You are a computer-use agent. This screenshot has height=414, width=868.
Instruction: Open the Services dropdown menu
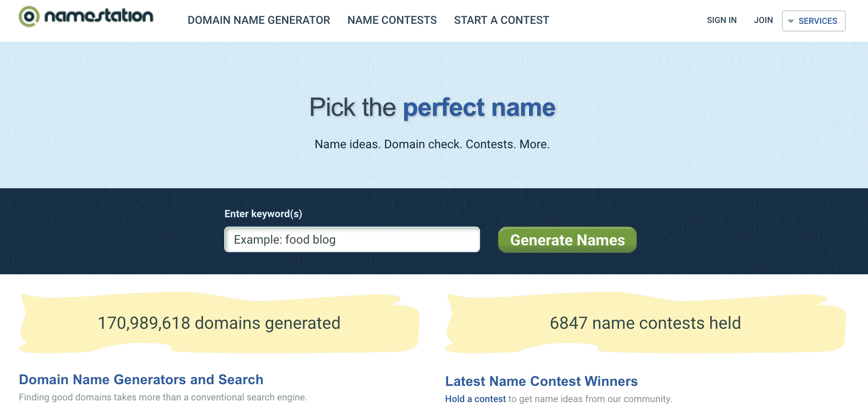[813, 21]
